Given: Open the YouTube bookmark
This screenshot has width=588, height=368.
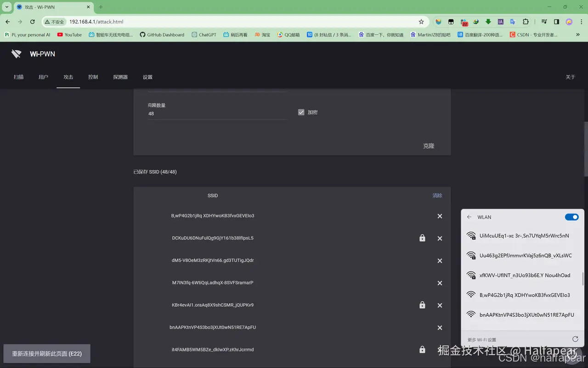Looking at the screenshot, I should 69,34.
